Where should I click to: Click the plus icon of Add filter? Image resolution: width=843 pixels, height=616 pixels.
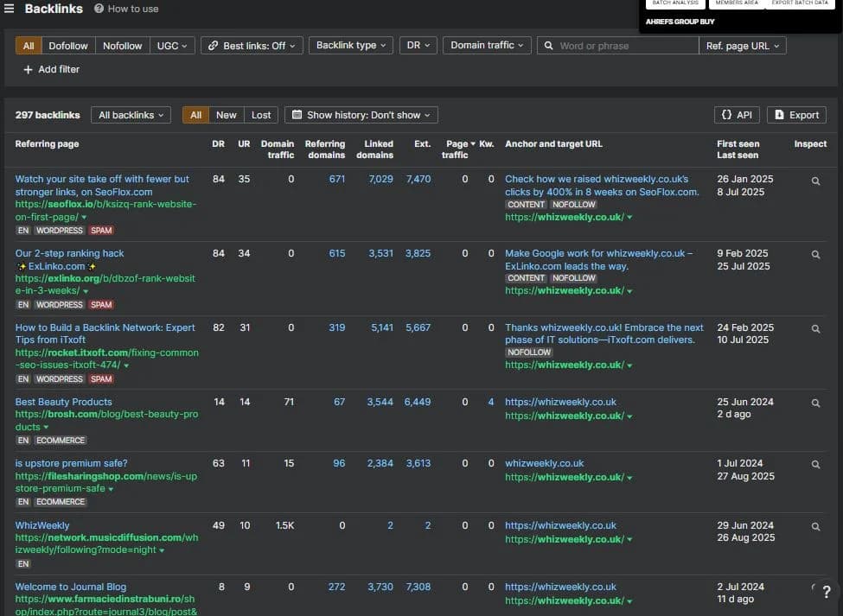28,70
